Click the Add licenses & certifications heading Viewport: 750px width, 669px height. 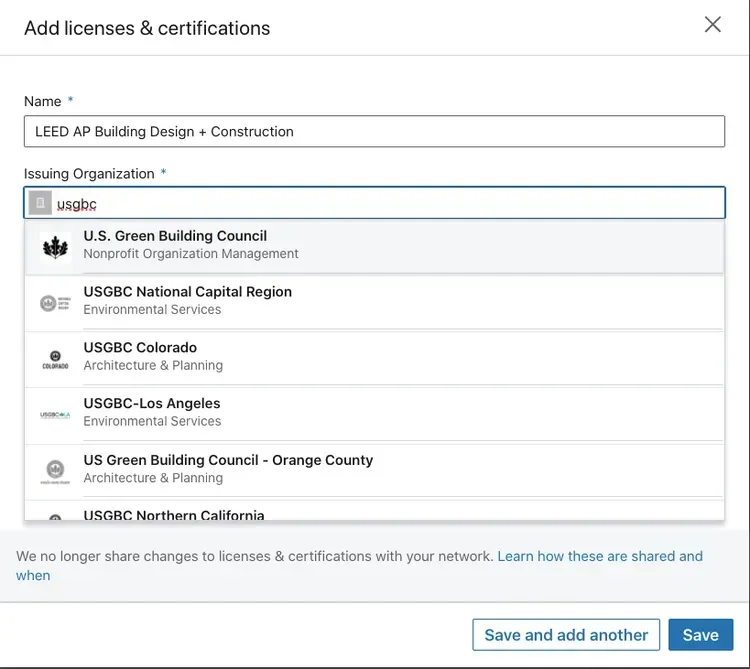147,28
